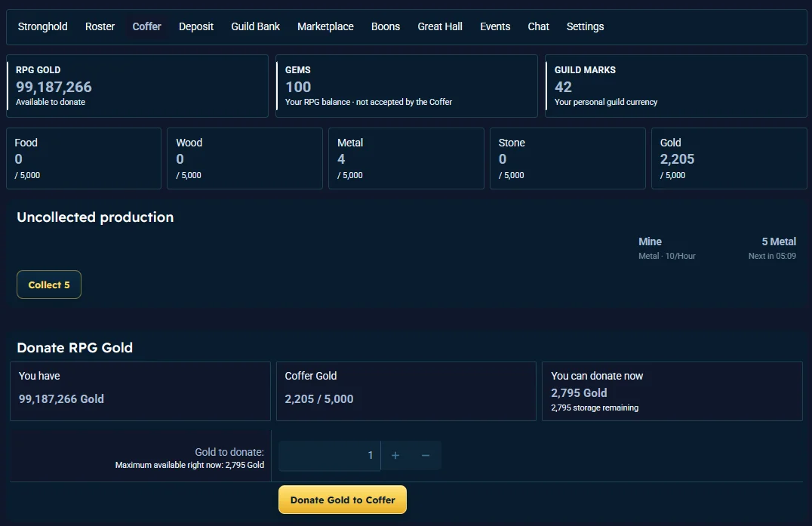Switch to the Roster tab
Viewport: 812px width, 526px height.
click(100, 26)
